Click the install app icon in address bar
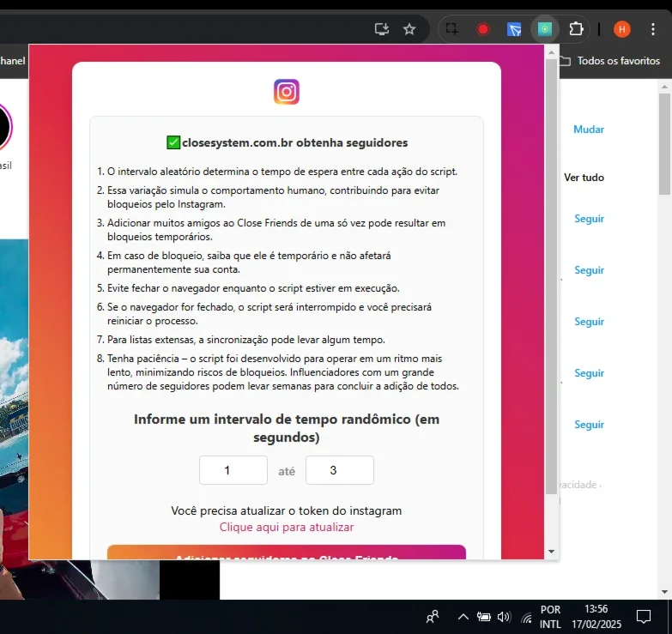Screen dimensions: 672x634 point(381,29)
